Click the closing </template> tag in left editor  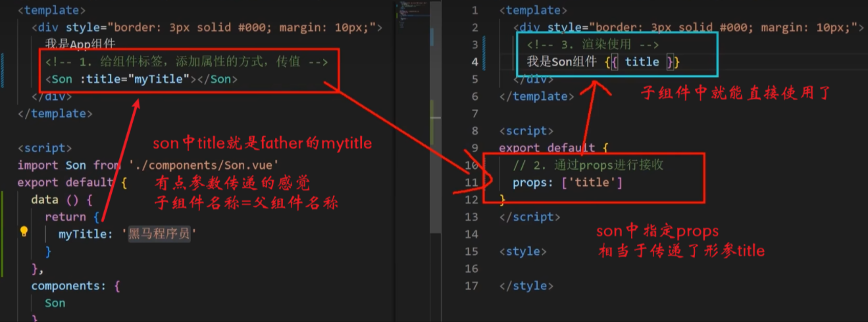[55, 113]
